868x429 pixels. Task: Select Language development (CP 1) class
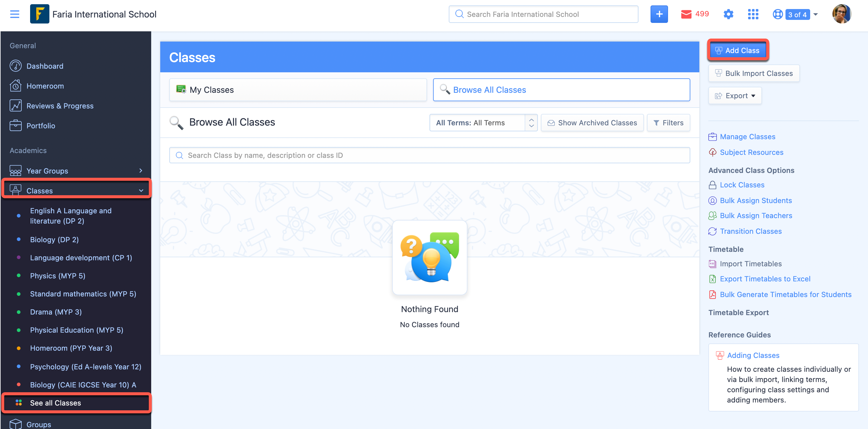pos(81,258)
